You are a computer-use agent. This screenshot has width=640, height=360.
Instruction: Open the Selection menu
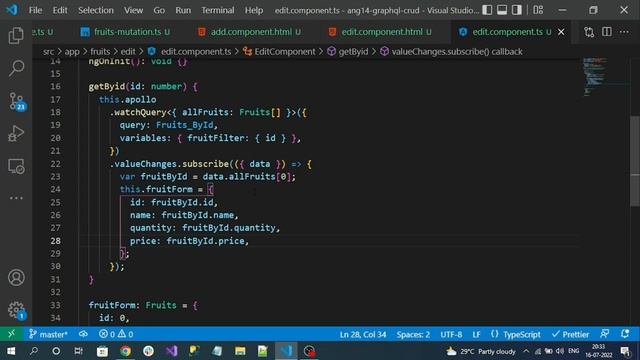pyautogui.click(x=96, y=10)
